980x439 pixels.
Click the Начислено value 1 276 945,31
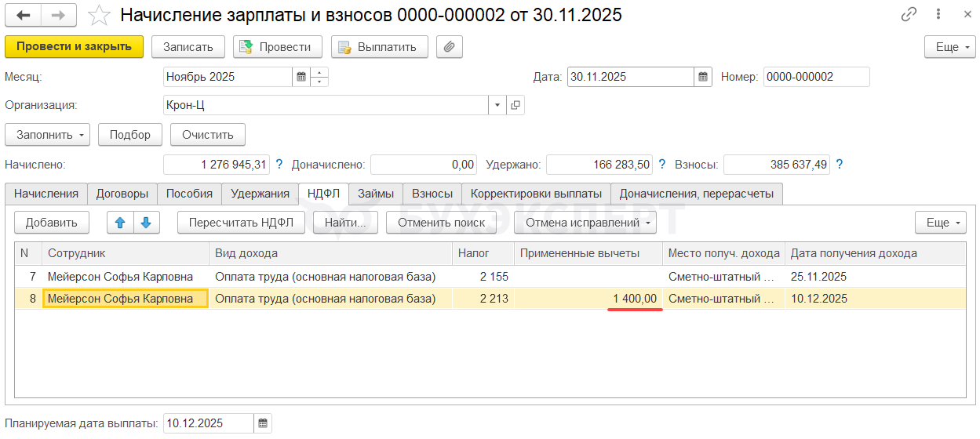217,165
